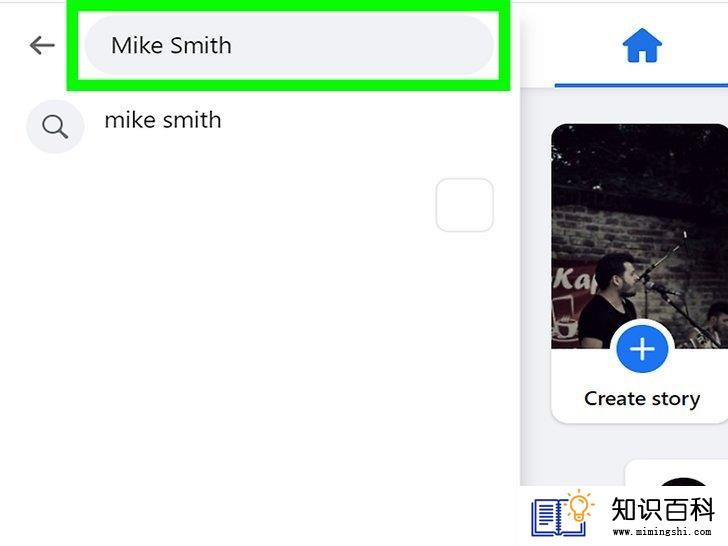Click the "Mike Smith" text in search bar
This screenshot has width=728, height=546.
pos(171,46)
